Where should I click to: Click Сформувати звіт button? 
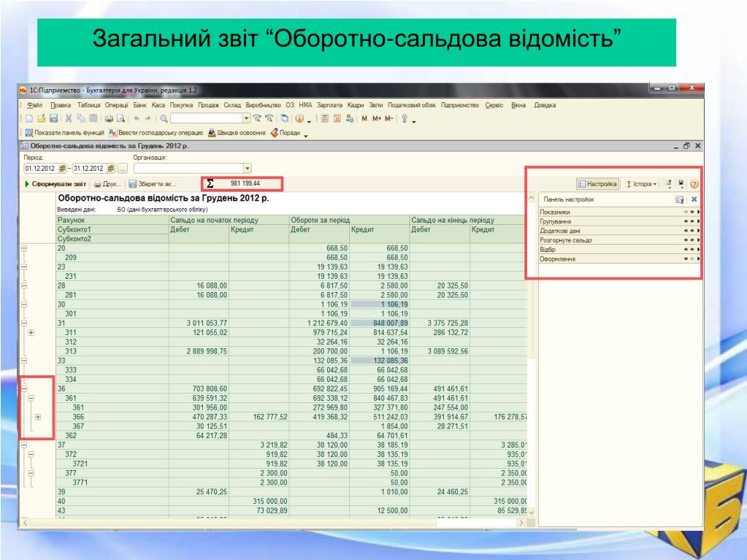55,184
